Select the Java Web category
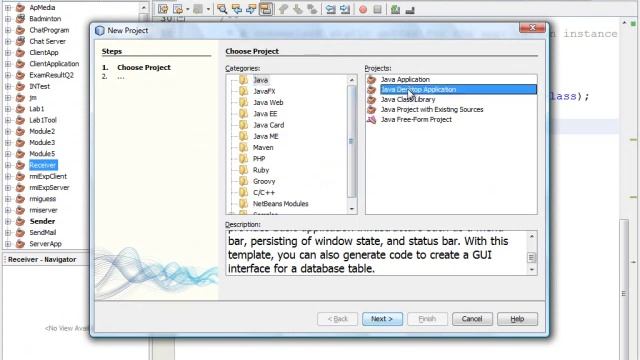 pyautogui.click(x=268, y=102)
